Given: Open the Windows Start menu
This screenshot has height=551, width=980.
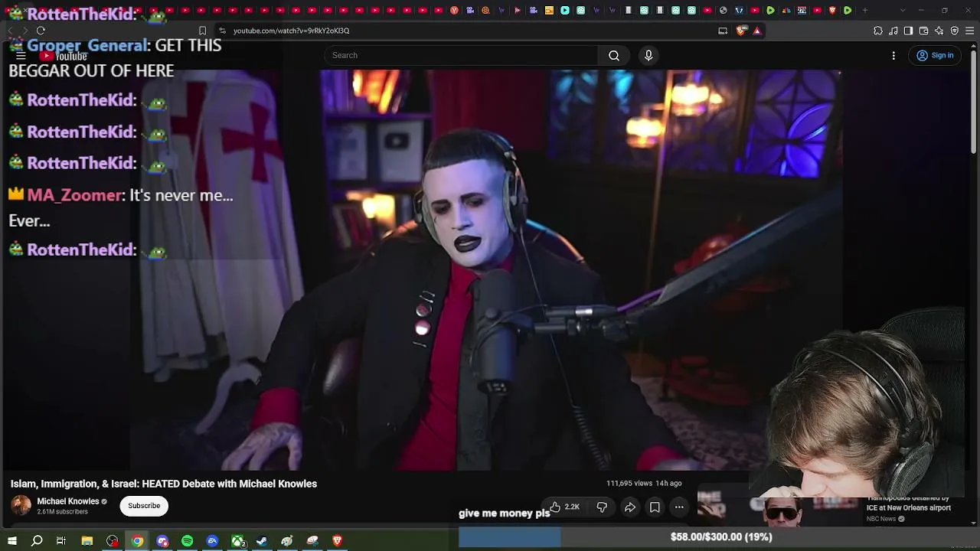Looking at the screenshot, I should click(12, 541).
